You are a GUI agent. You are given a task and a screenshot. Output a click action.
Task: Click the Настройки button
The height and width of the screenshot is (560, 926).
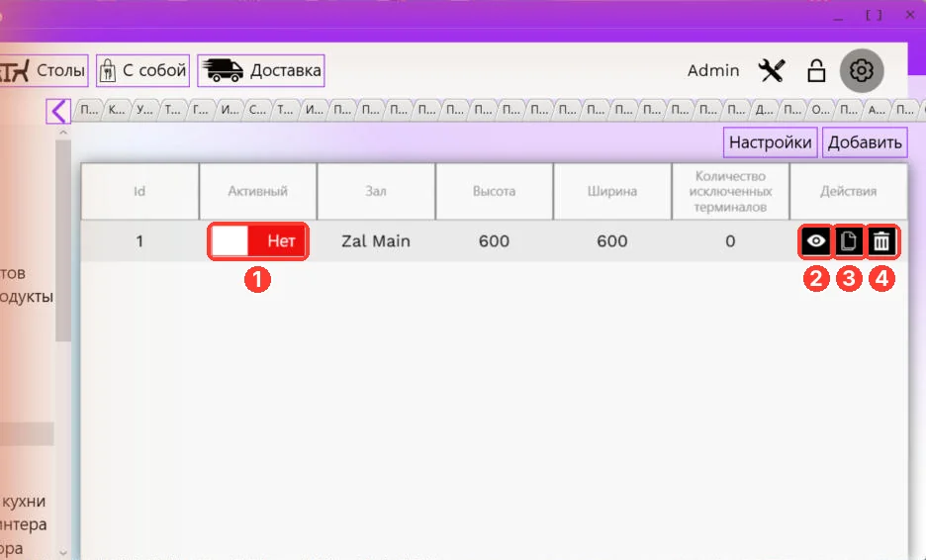[x=770, y=142]
